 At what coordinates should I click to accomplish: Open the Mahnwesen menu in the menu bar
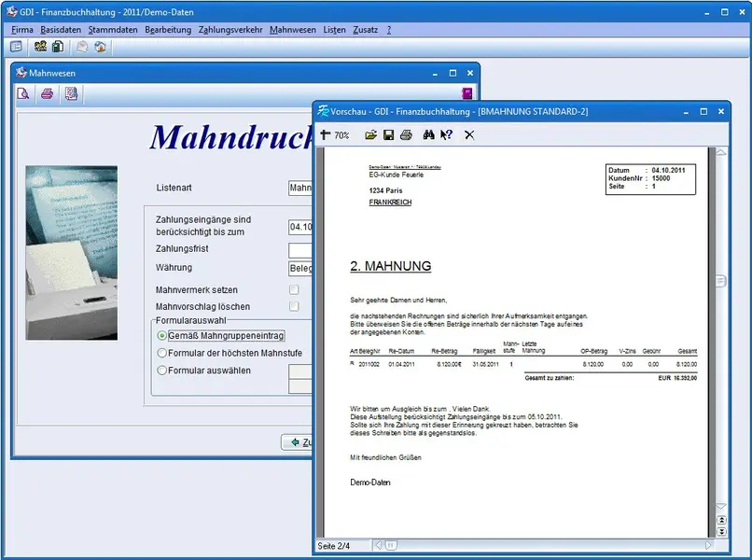point(292,30)
